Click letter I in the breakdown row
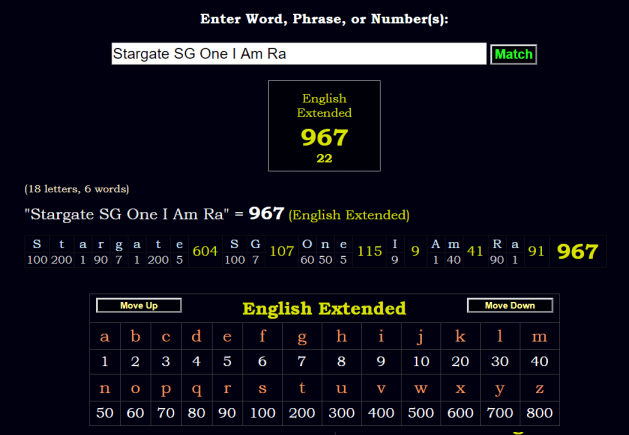Screen dimensions: 629x435 coord(395,244)
